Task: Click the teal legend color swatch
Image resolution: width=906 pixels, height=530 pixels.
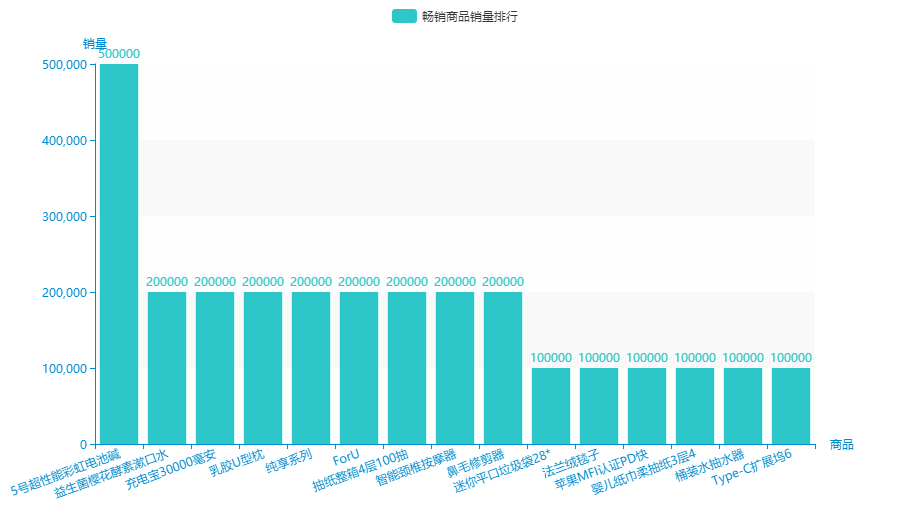Action: pyautogui.click(x=404, y=16)
